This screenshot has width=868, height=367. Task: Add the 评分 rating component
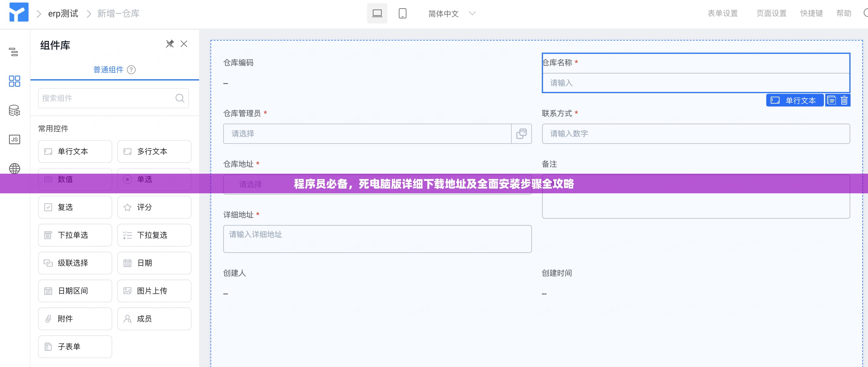pos(154,207)
